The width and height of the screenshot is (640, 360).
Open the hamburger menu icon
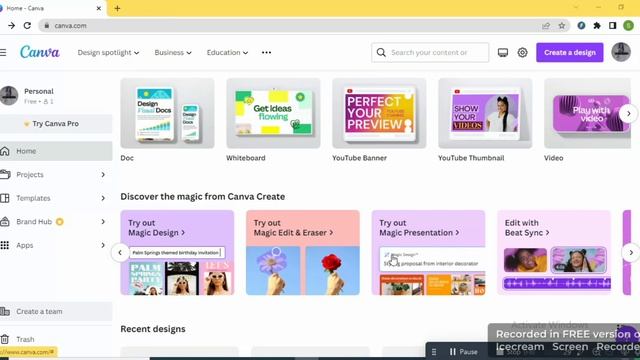click(3, 52)
